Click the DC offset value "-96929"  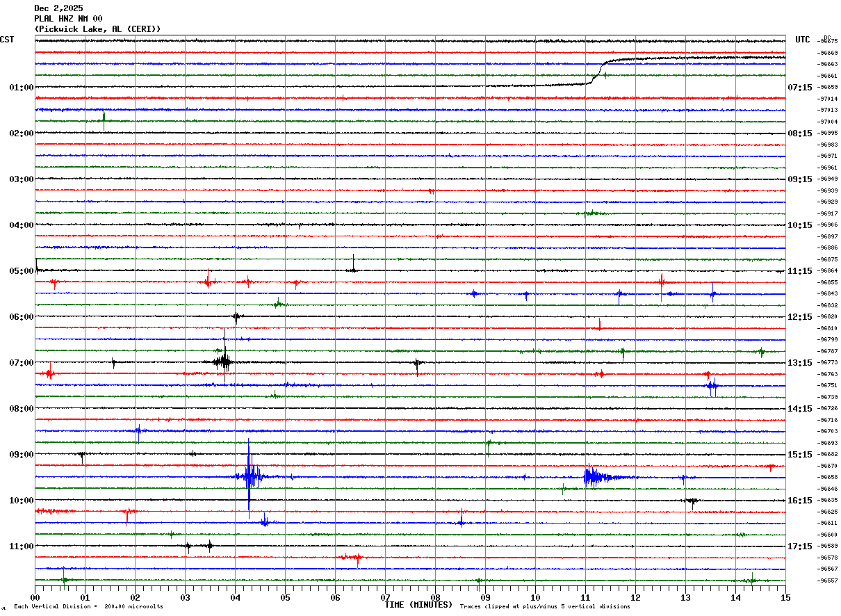[x=828, y=202]
